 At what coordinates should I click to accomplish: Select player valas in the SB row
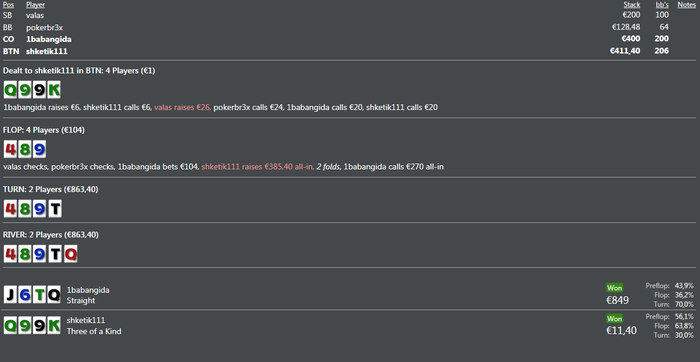click(x=35, y=15)
